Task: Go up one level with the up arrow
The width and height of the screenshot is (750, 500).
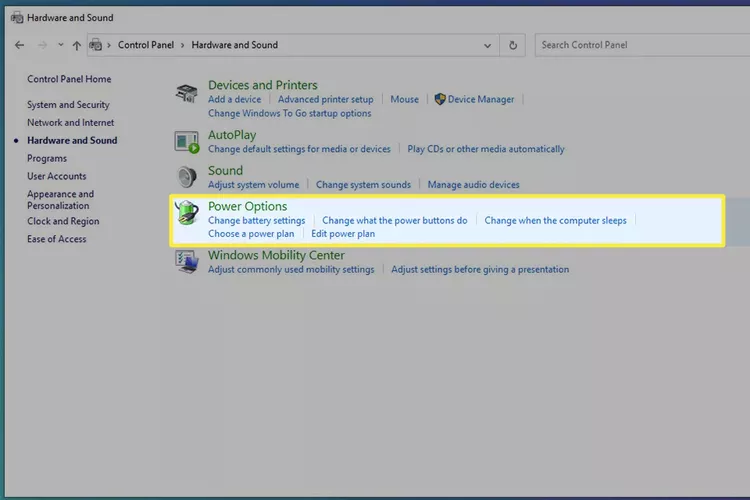Action: (x=77, y=45)
